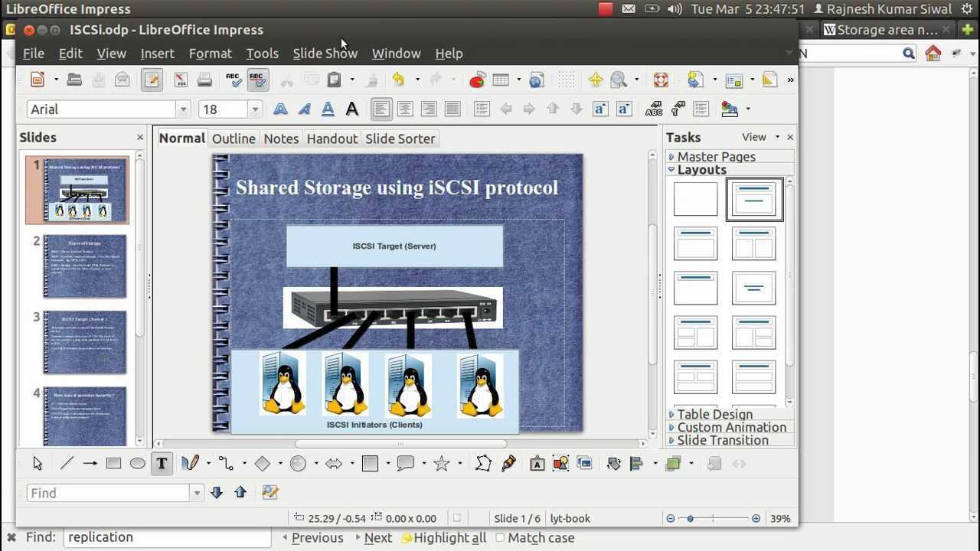Toggle Bullets On/Off button
980x551 pixels.
click(x=482, y=109)
